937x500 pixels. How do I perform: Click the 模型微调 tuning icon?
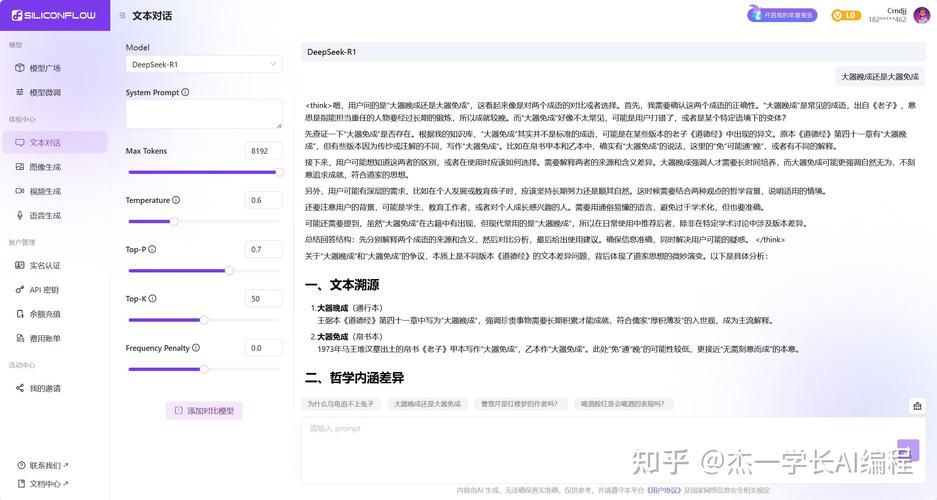click(x=20, y=93)
